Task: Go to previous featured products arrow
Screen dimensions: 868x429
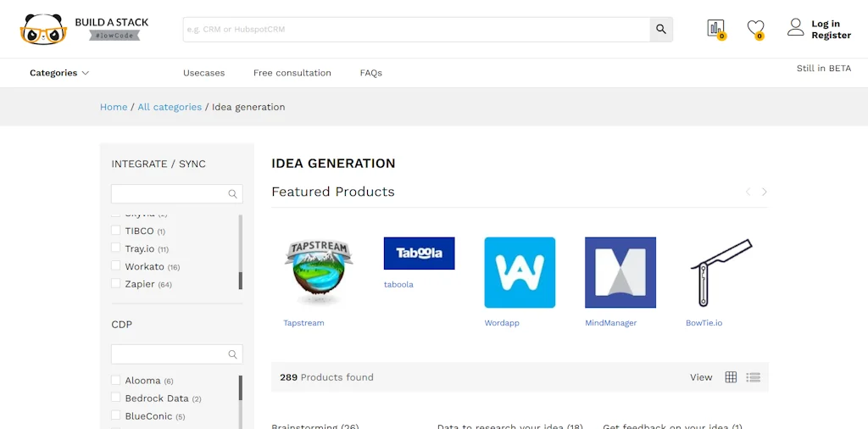Action: click(748, 192)
